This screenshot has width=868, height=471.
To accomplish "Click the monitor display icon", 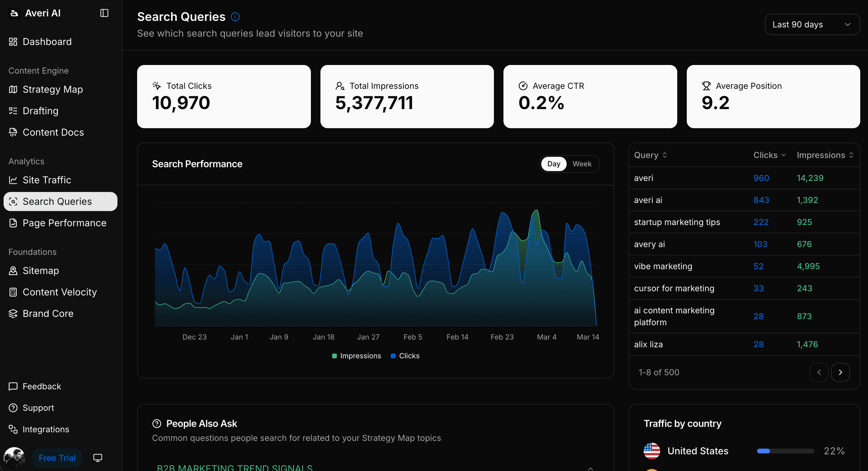I will [98, 458].
